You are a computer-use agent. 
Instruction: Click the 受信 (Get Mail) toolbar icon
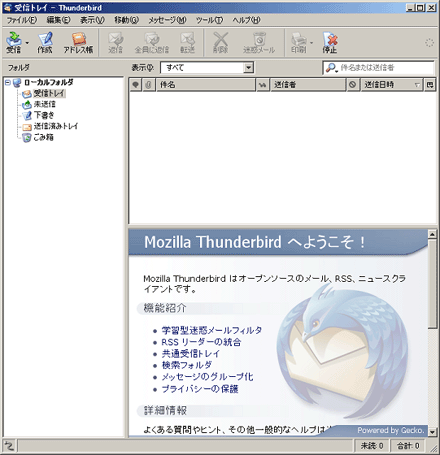(x=14, y=42)
